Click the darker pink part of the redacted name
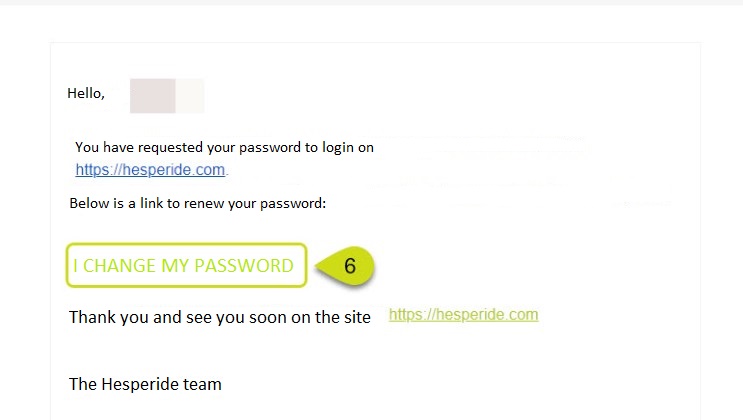The height and width of the screenshot is (420, 743). (x=153, y=96)
